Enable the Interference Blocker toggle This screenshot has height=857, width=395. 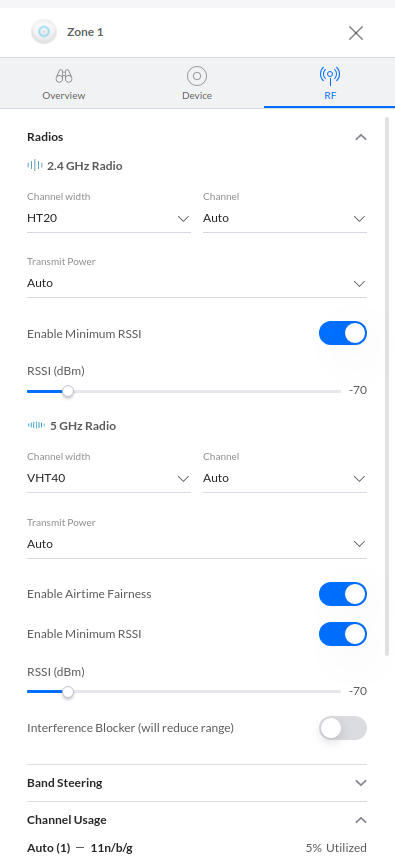tap(343, 728)
